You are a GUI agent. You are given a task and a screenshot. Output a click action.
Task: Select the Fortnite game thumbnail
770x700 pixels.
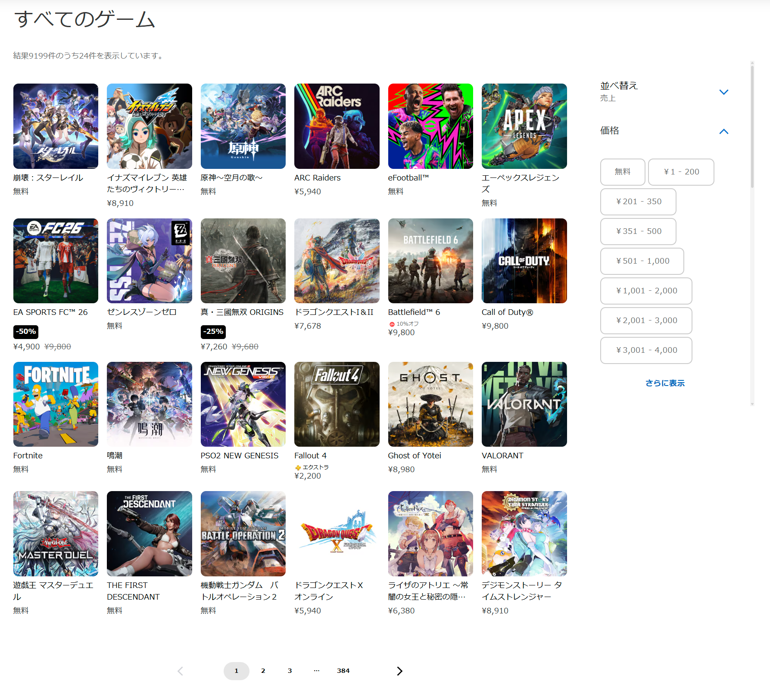pos(56,404)
